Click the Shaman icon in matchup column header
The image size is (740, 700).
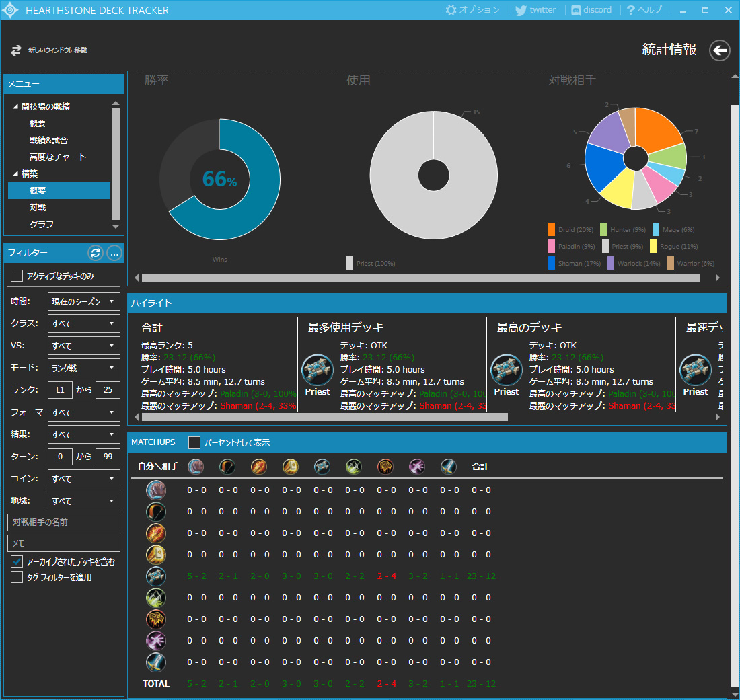click(x=385, y=467)
